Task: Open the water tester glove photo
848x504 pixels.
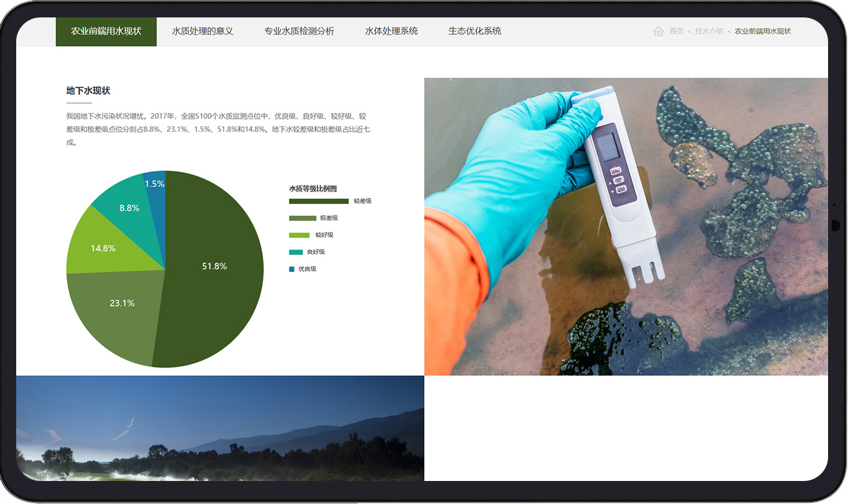Action: 626,226
